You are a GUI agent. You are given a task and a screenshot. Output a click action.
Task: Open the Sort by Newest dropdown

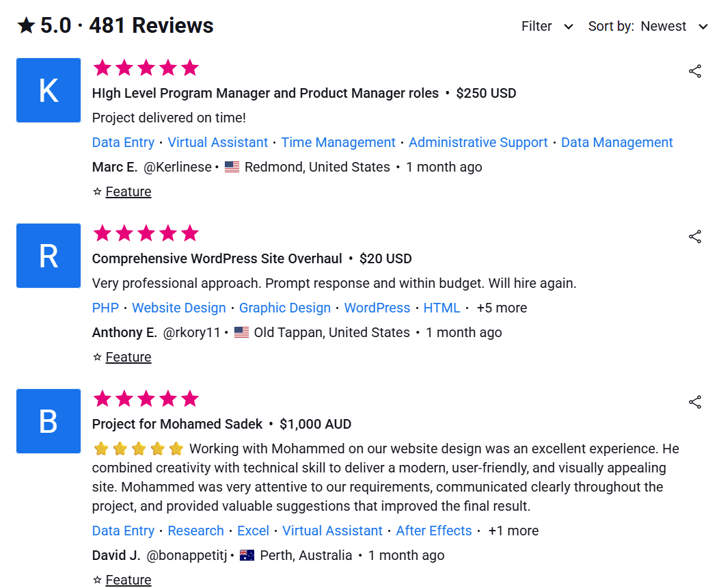648,26
